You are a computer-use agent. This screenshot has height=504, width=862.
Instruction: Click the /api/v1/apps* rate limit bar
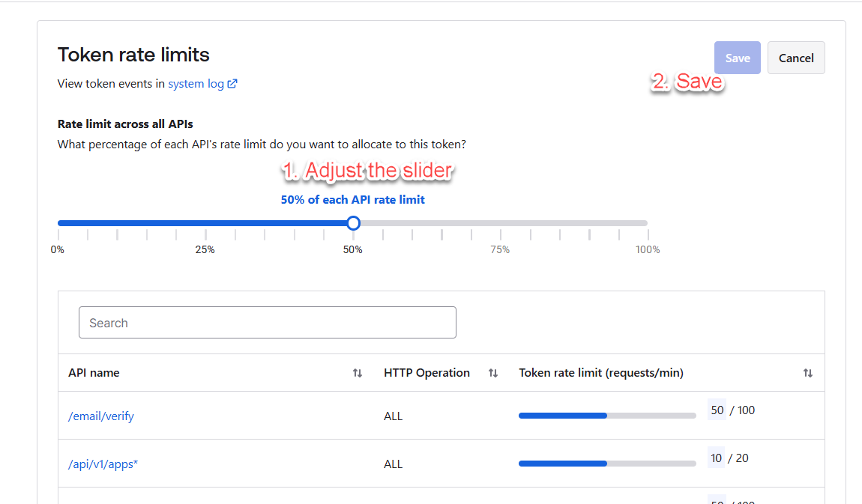(607, 464)
